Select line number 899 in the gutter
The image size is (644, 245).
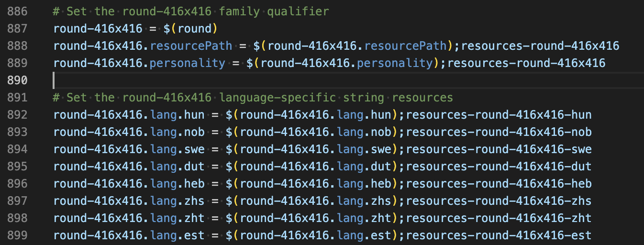pyautogui.click(x=18, y=235)
